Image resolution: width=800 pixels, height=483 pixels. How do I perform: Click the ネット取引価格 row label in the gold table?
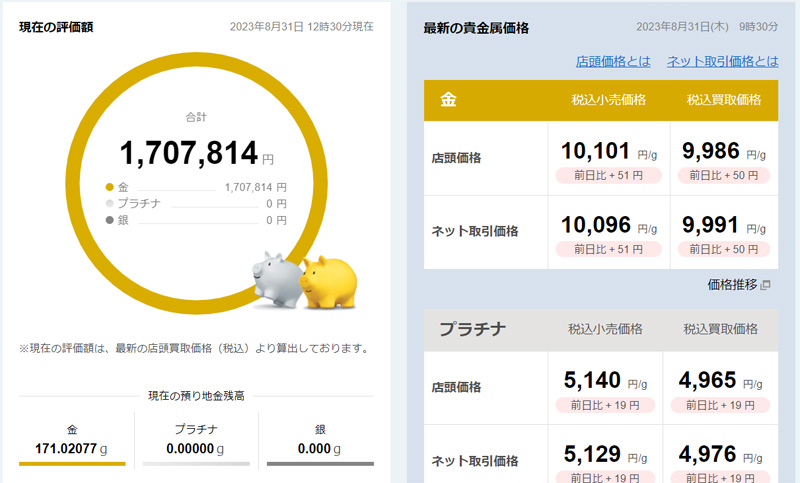coord(474,232)
